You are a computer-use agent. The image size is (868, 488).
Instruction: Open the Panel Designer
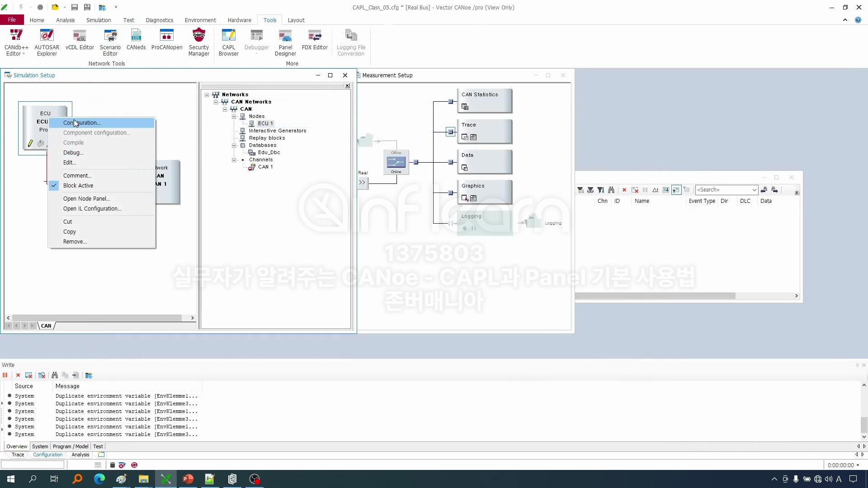tap(285, 42)
